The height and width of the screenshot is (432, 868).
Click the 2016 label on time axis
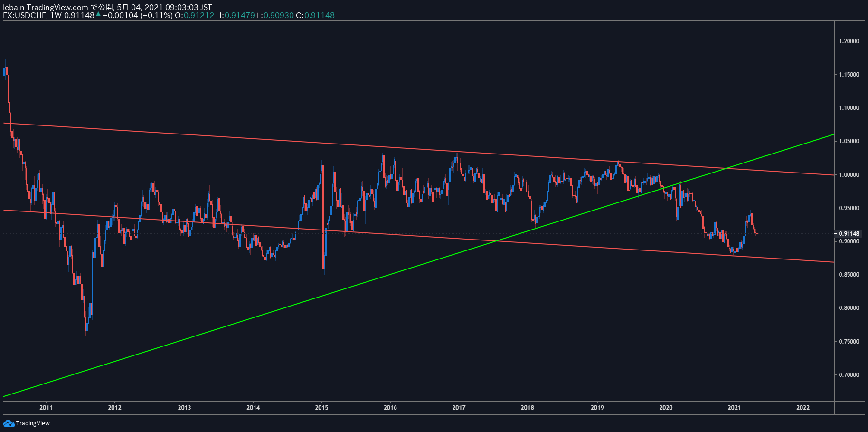(390, 407)
